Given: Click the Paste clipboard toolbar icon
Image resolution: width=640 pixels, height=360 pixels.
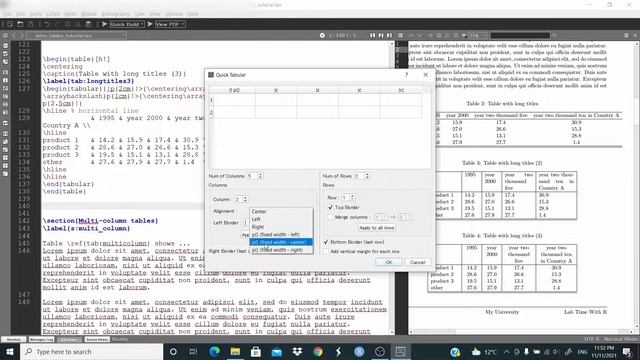Looking at the screenshot, I should pos(88,24).
